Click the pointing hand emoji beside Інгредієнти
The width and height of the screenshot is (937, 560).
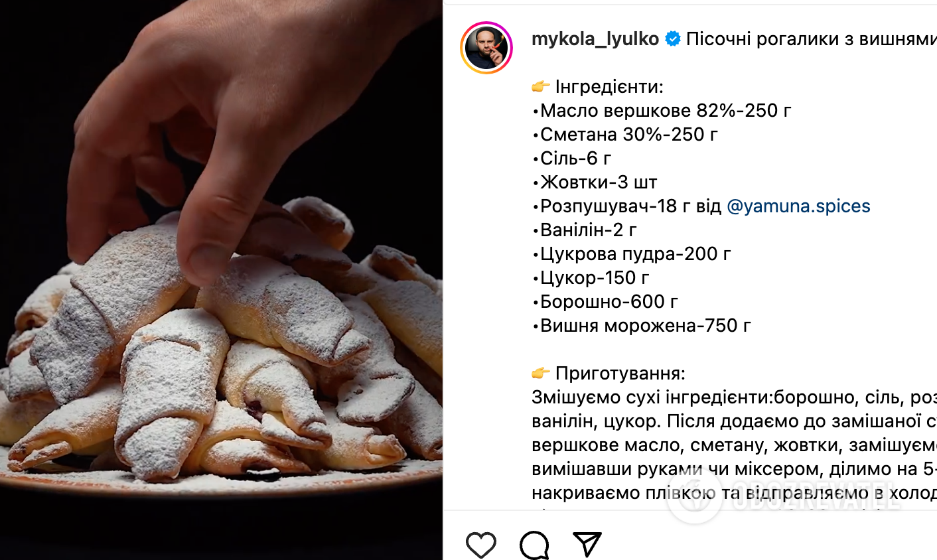click(x=541, y=86)
